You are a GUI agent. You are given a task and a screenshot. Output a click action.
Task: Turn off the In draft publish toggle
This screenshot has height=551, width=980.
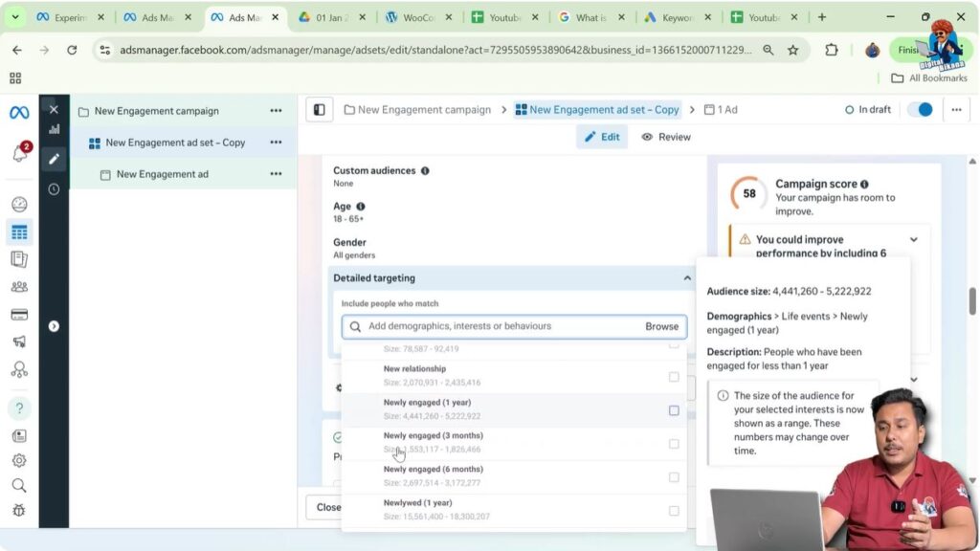pyautogui.click(x=919, y=109)
